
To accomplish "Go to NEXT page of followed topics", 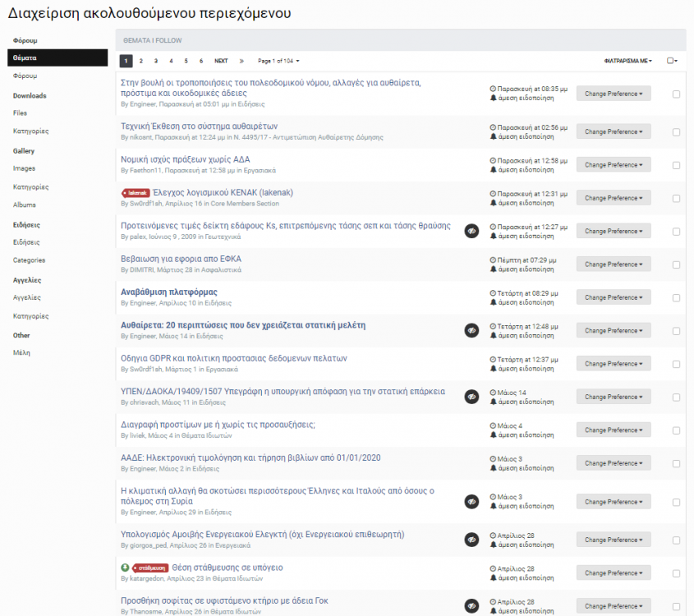I will [x=221, y=61].
